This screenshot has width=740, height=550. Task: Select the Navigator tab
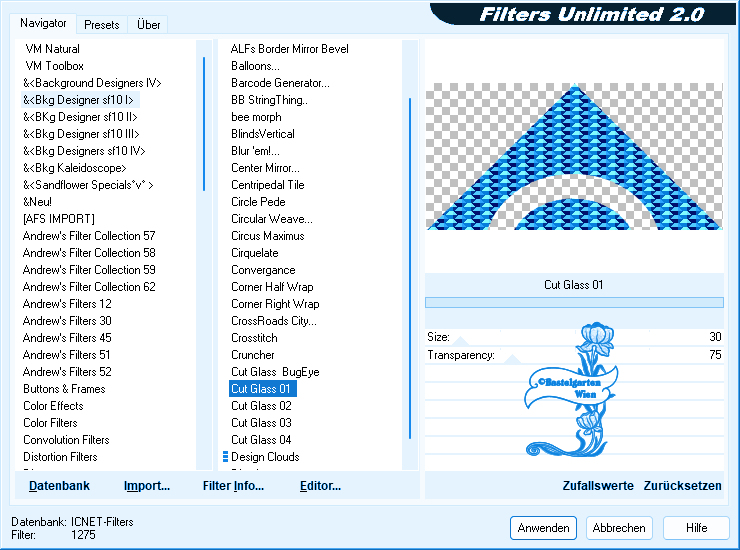point(43,23)
